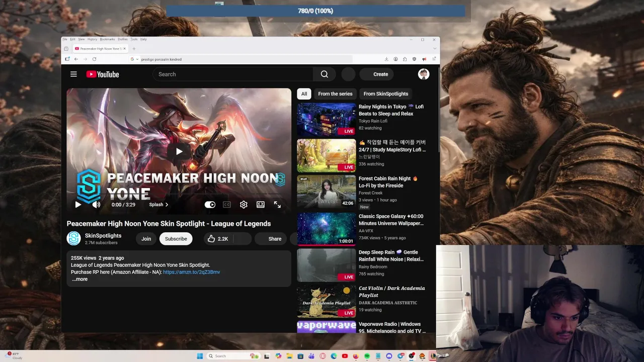The width and height of the screenshot is (644, 362).
Task: Open File Explorer from taskbar
Action: [289, 356]
